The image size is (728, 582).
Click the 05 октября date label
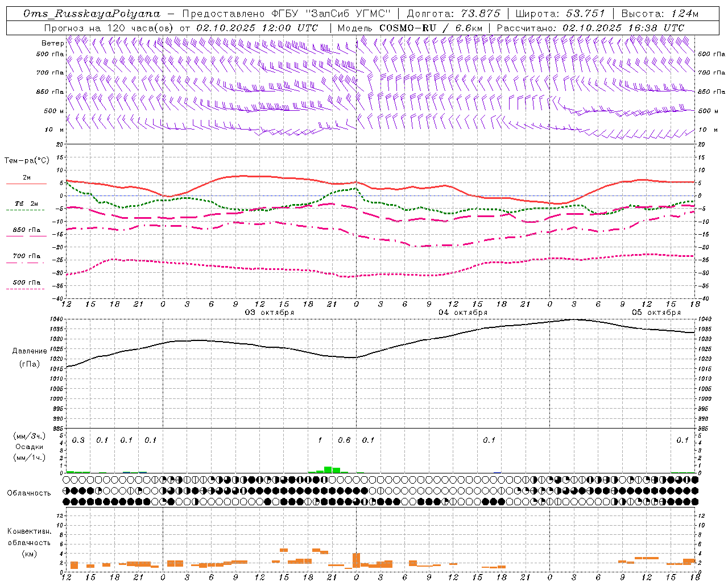click(656, 313)
